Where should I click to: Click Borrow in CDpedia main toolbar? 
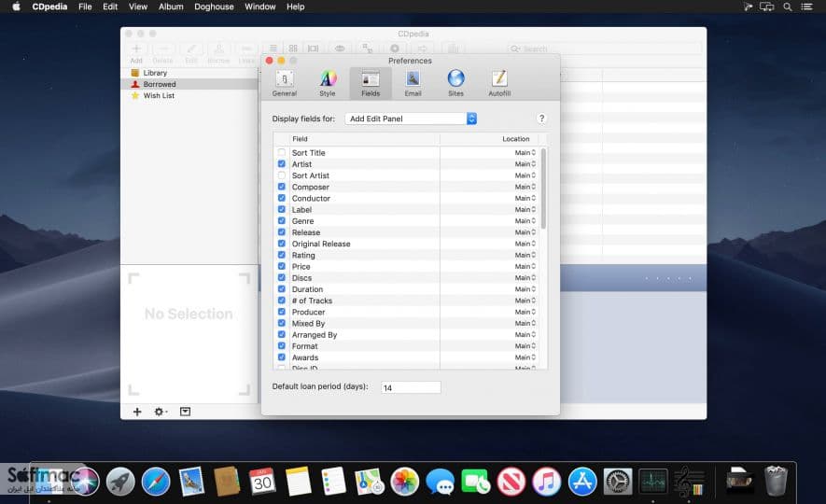click(218, 53)
